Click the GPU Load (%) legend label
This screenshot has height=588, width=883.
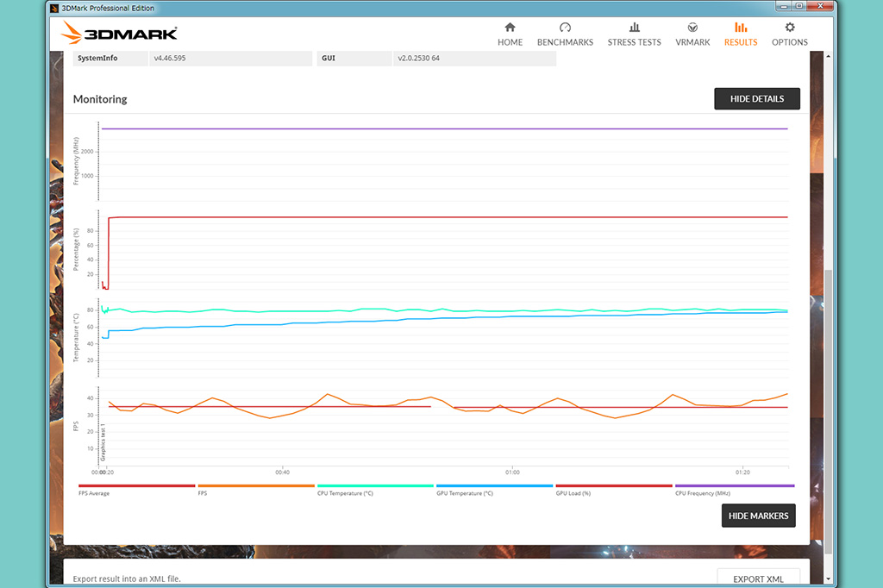click(573, 493)
